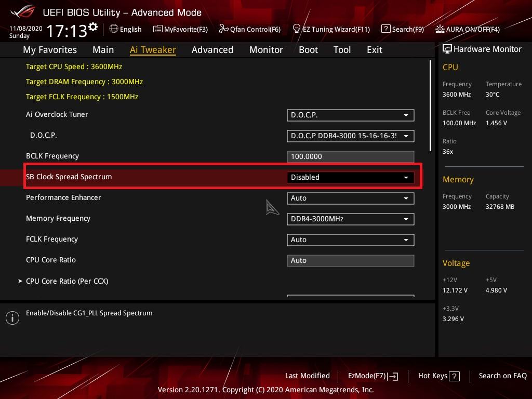Select the BCLK Frequency label
The image size is (532, 399).
tap(52, 156)
